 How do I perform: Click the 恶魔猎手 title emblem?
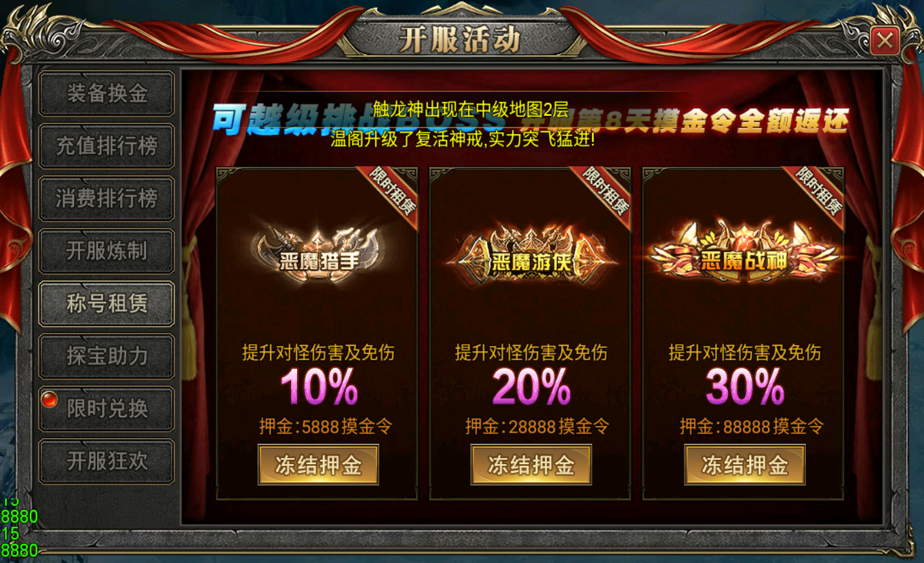tap(317, 252)
